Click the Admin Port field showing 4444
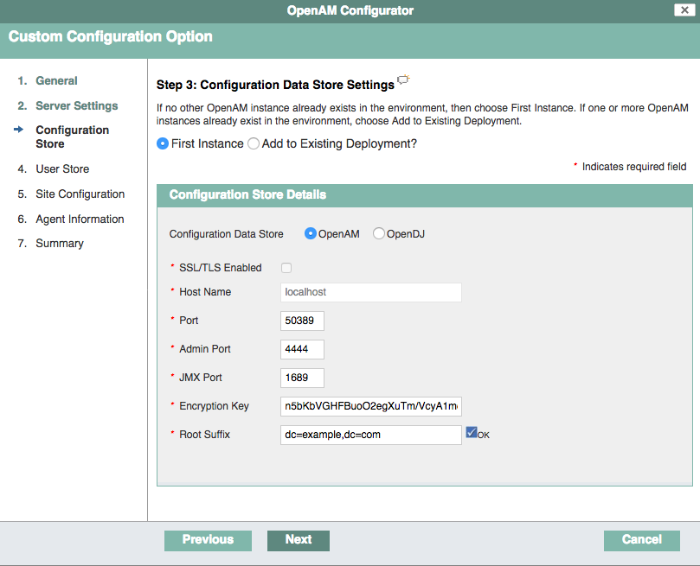Screen dimensions: 700x566 pos(302,350)
